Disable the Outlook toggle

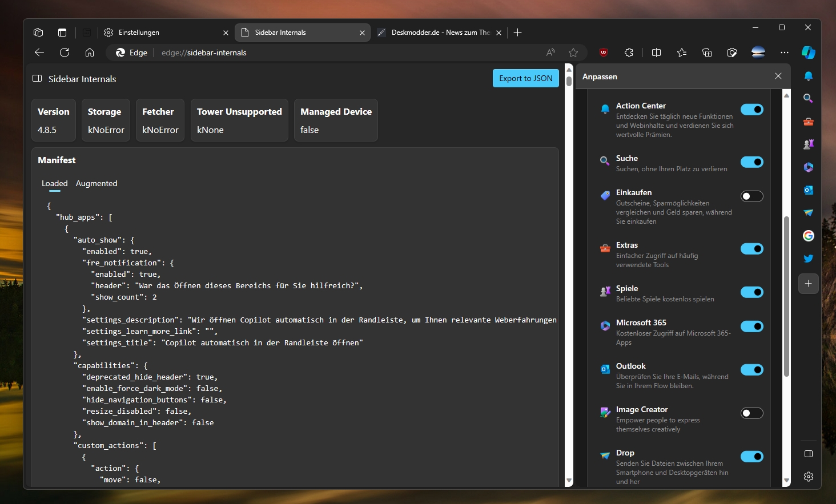[x=752, y=370]
